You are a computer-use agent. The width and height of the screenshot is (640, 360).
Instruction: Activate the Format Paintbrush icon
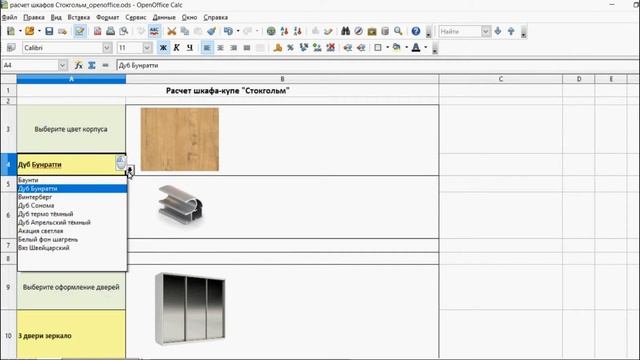pyautogui.click(x=211, y=31)
